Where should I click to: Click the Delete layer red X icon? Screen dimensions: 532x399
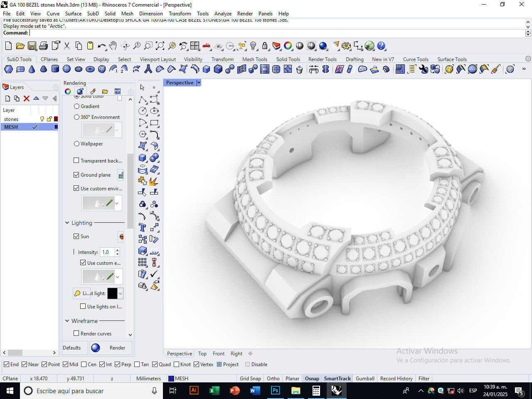coord(27,99)
